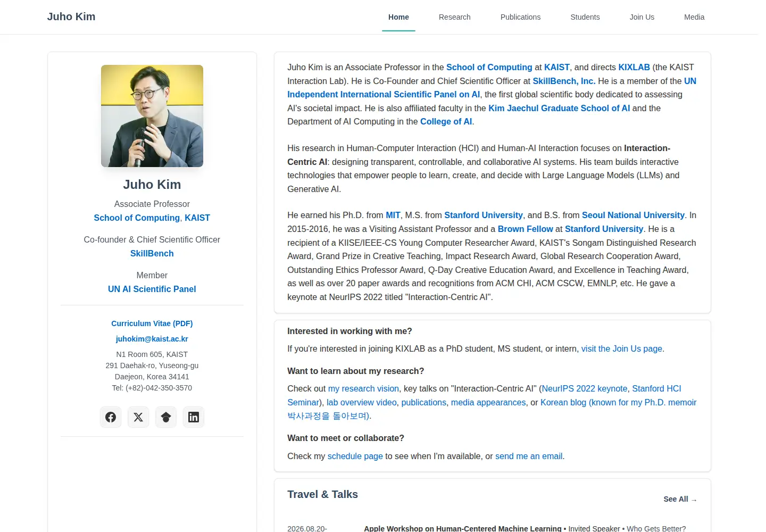Screen dimensions: 766x532
Task: Open the SkillBench, Inc. link in the bio
Action: 564,81
